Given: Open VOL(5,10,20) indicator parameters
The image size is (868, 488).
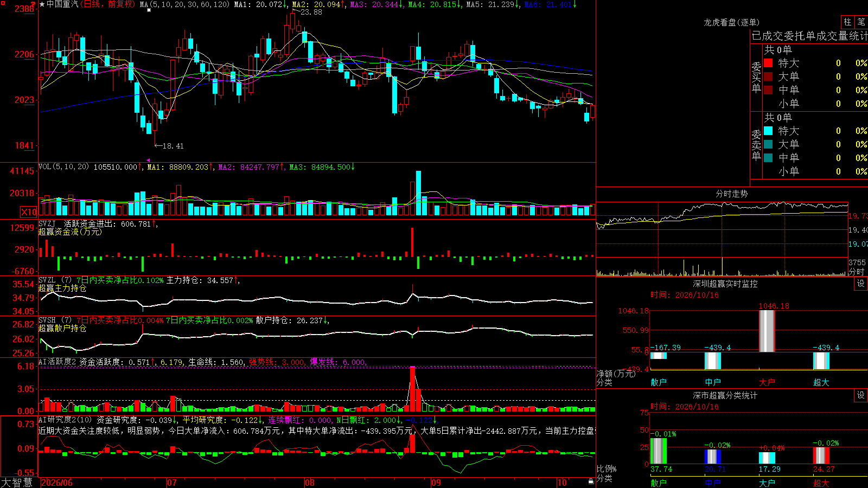Looking at the screenshot, I should (63, 166).
